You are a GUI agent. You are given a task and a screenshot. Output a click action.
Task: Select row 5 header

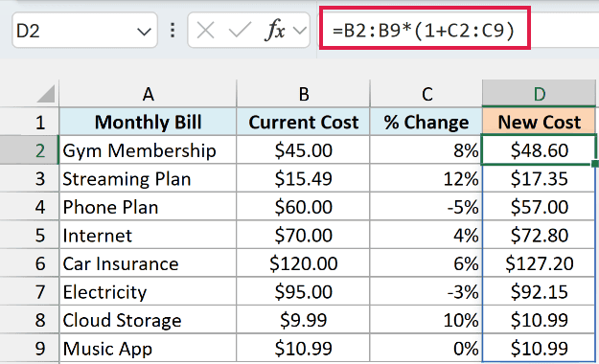[30, 235]
